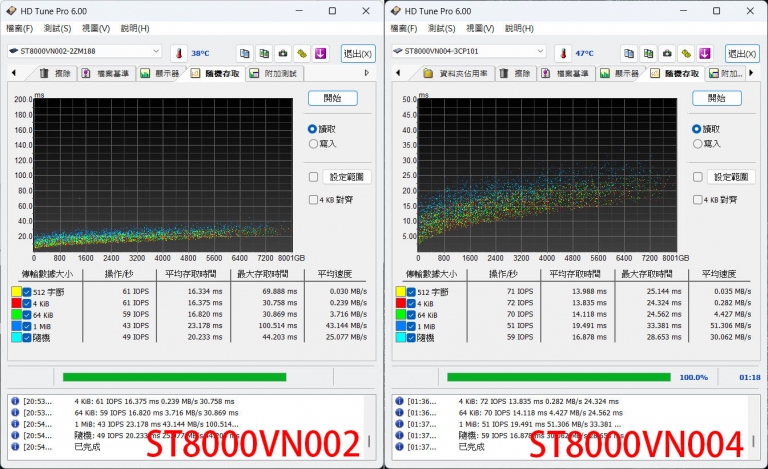768x469 pixels.
Task: Show earlier tabs with left arrow in ST8000VN004 window
Action: pos(398,72)
